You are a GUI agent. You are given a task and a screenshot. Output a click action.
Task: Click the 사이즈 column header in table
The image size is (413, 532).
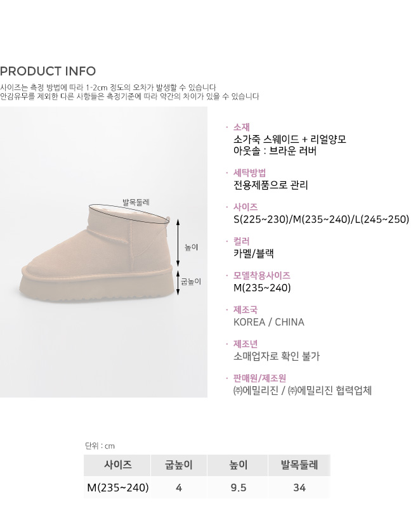point(117,465)
